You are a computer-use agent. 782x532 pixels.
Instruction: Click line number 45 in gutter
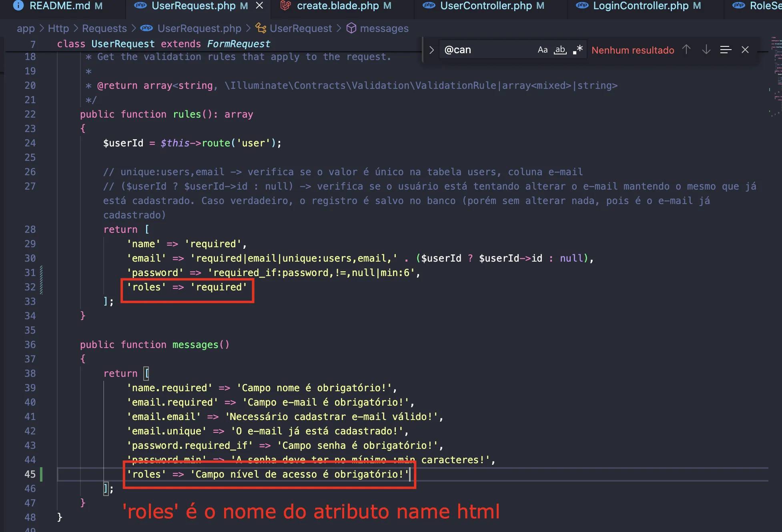click(x=30, y=474)
